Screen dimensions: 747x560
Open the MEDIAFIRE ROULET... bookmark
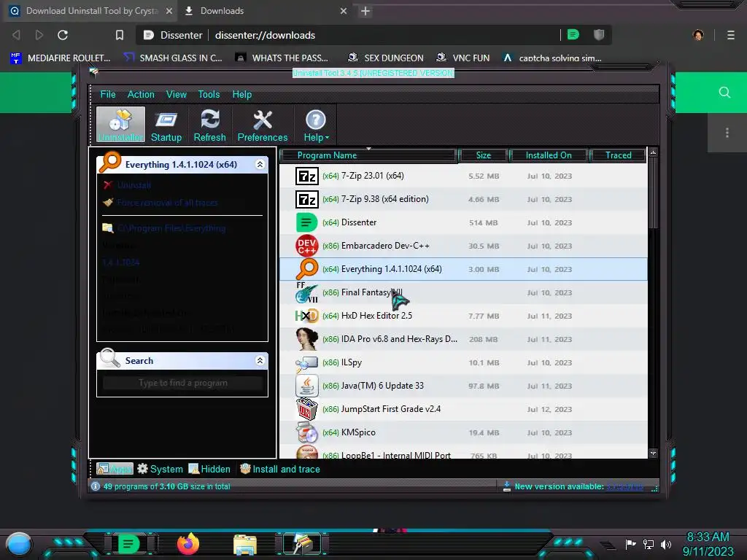point(61,58)
